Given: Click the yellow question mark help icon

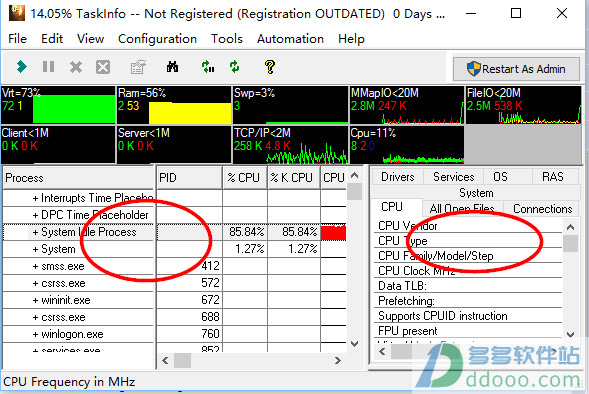Looking at the screenshot, I should point(270,67).
